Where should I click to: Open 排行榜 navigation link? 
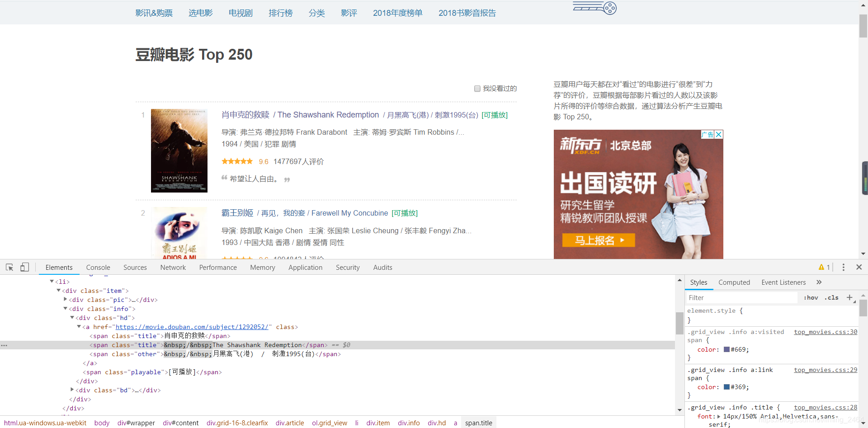[x=281, y=13]
